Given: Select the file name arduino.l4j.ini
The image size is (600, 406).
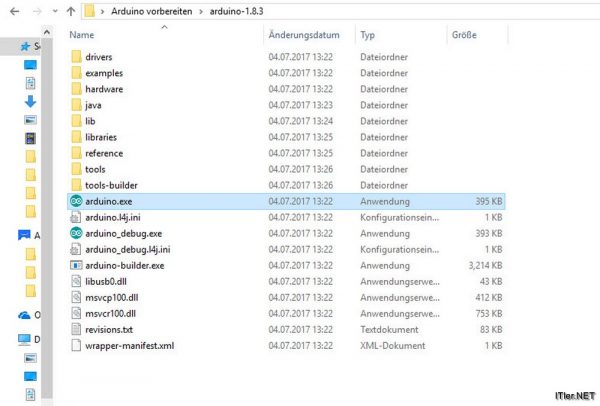Looking at the screenshot, I should [x=113, y=217].
